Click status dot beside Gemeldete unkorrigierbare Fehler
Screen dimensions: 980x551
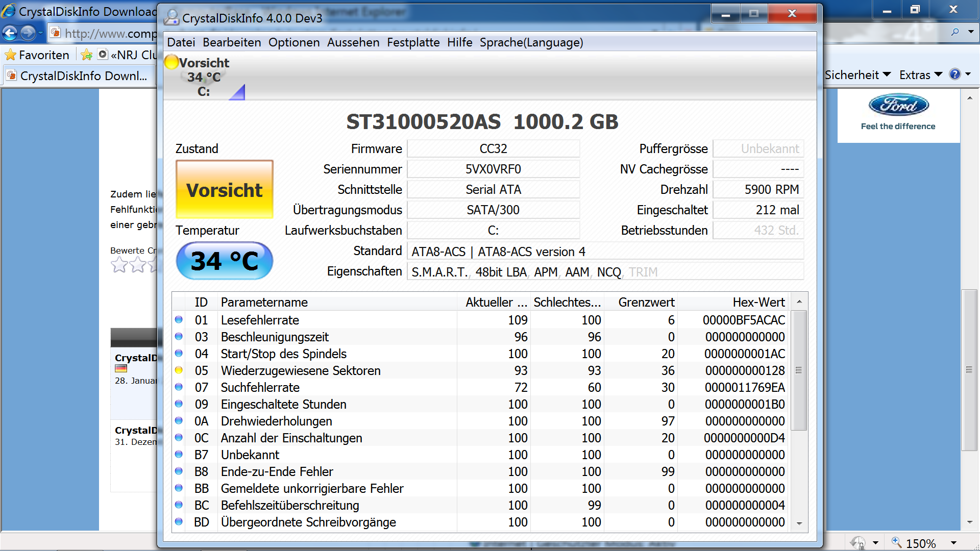[179, 488]
